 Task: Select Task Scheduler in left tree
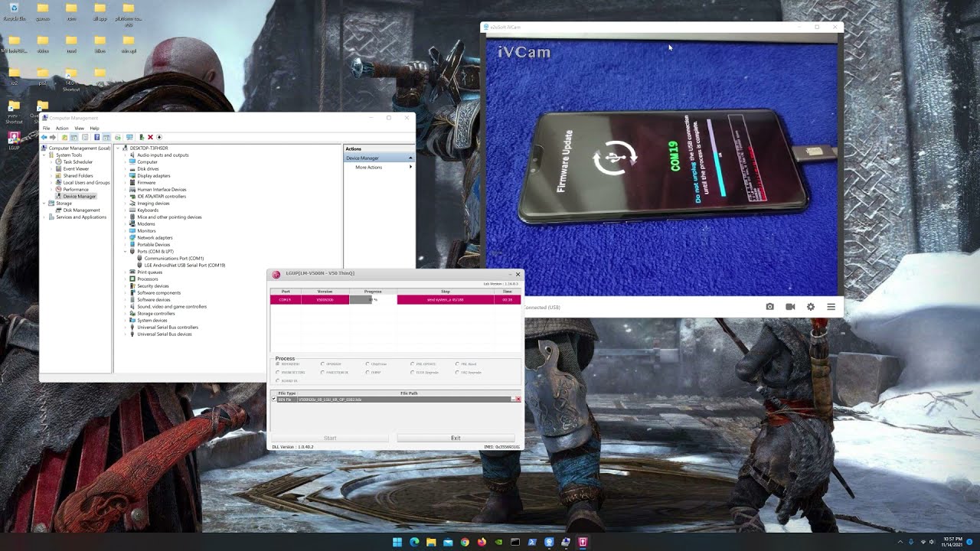(78, 162)
